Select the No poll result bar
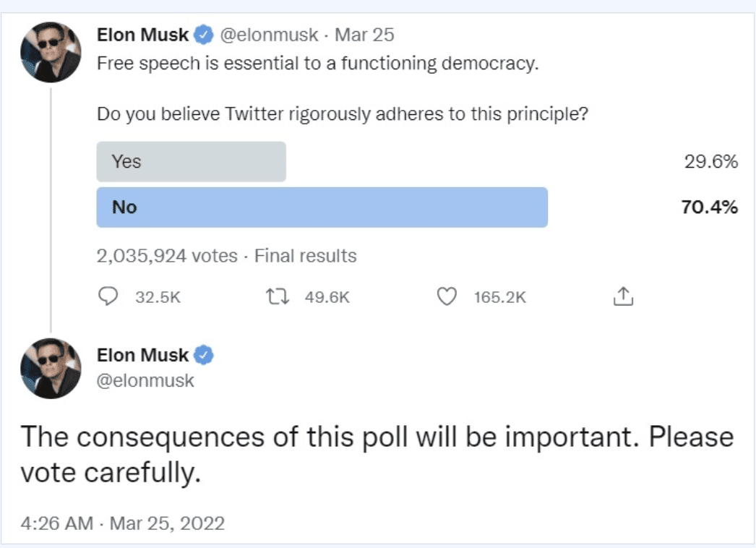 (x=322, y=207)
